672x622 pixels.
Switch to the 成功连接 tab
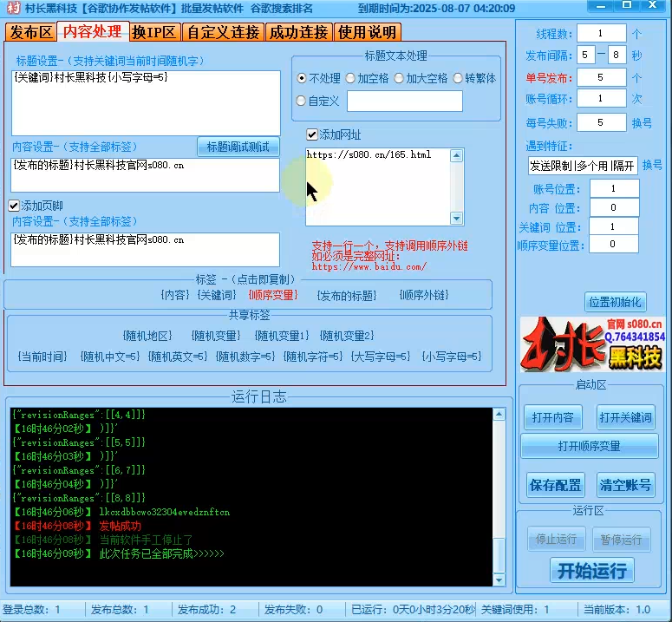pyautogui.click(x=298, y=32)
